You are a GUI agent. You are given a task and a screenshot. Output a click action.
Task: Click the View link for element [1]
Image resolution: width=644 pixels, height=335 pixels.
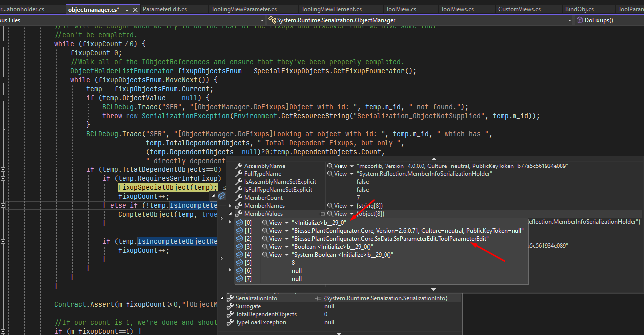(x=274, y=231)
